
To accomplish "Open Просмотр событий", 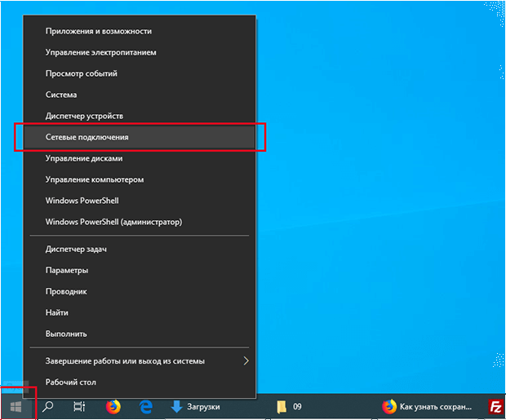I will point(140,73).
